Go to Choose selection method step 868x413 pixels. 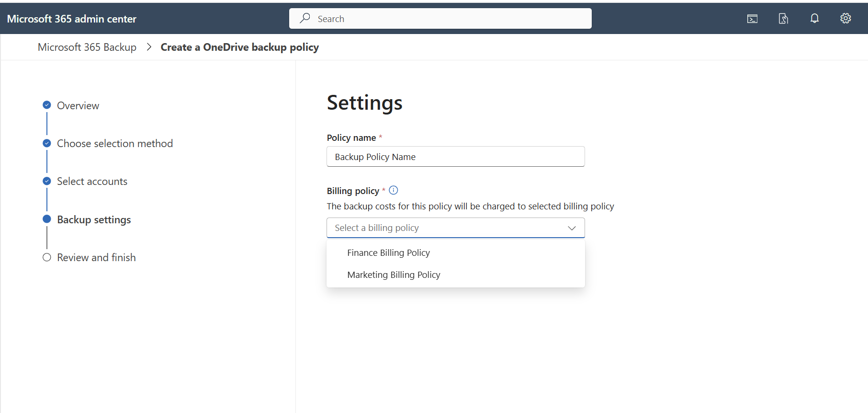(x=115, y=143)
